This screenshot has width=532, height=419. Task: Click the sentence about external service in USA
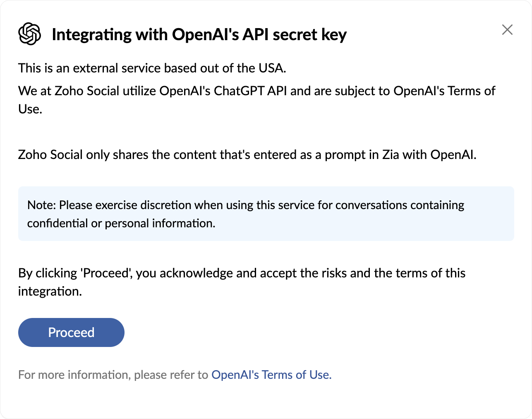[x=152, y=68]
